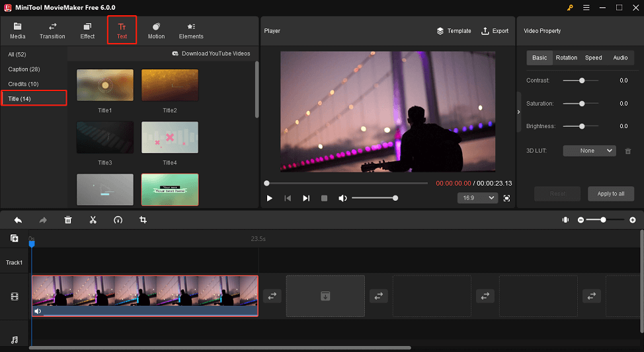Open the 16:9 aspect ratio dropdown
The height and width of the screenshot is (352, 644).
(x=477, y=198)
